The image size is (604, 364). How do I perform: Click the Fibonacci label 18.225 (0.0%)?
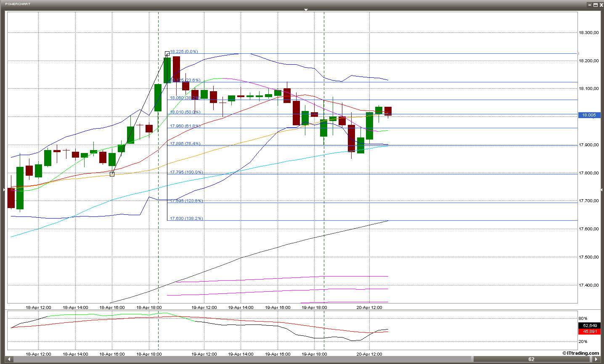pos(184,52)
